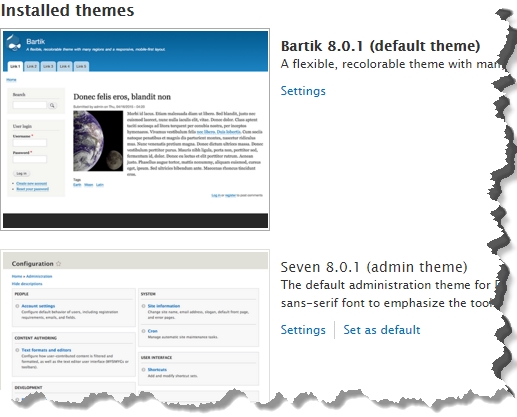Select the Link 2 tab in Bartik preview
The height and width of the screenshot is (417, 517).
click(32, 66)
